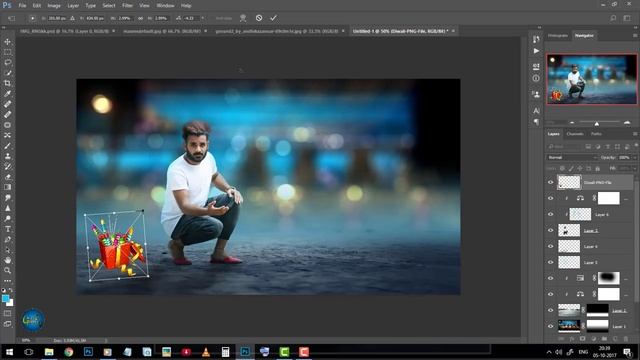
Task: Click the white mask thumbnail on Layer 1
Action: tap(597, 327)
